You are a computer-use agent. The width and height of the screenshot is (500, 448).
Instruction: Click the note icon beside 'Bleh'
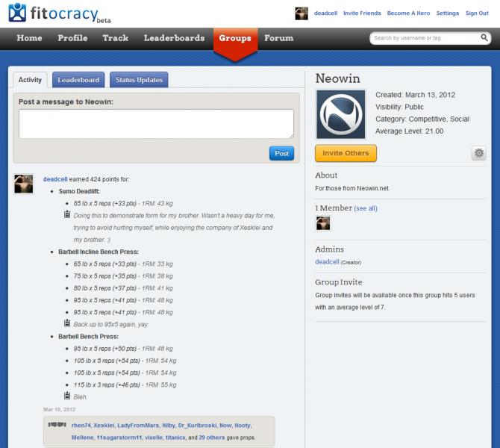pyautogui.click(x=67, y=396)
